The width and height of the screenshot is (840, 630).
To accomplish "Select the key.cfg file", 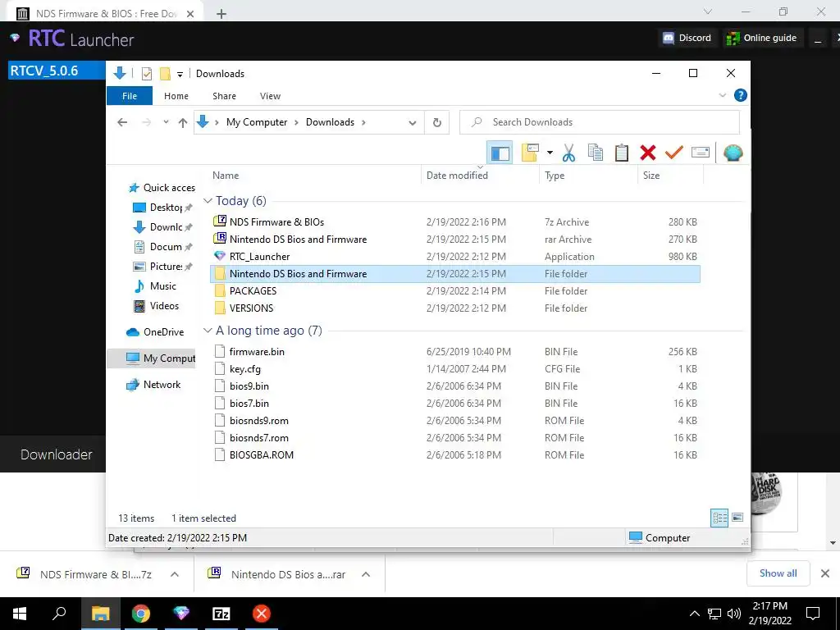I will tap(454, 368).
